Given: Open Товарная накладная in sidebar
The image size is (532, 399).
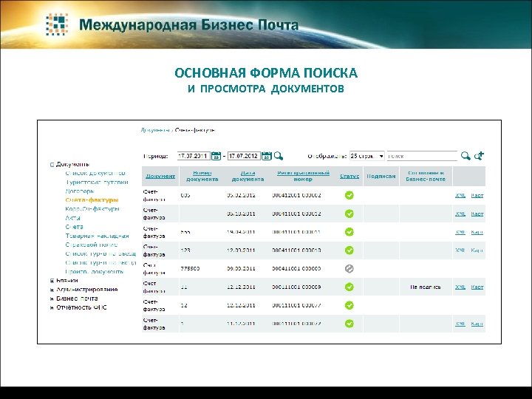Looking at the screenshot, I should click(97, 236).
